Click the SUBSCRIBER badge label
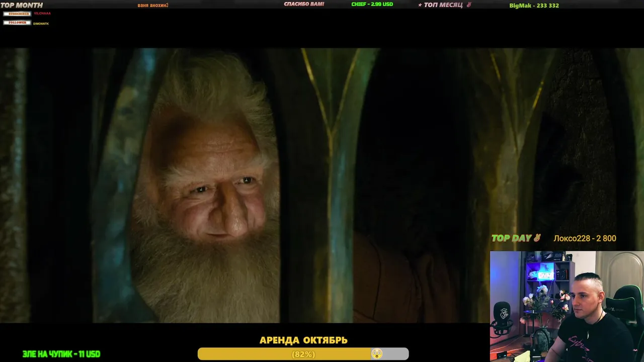644x362 pixels. (17, 14)
